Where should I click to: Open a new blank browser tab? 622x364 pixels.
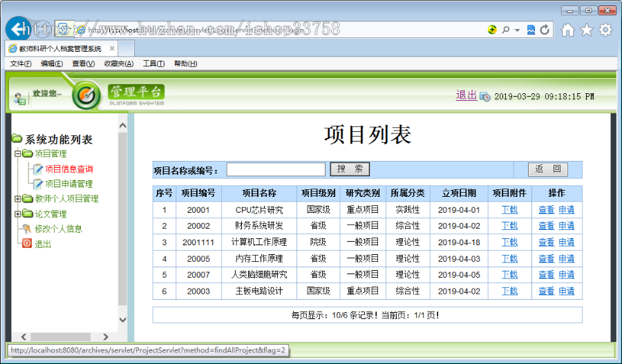(126, 48)
